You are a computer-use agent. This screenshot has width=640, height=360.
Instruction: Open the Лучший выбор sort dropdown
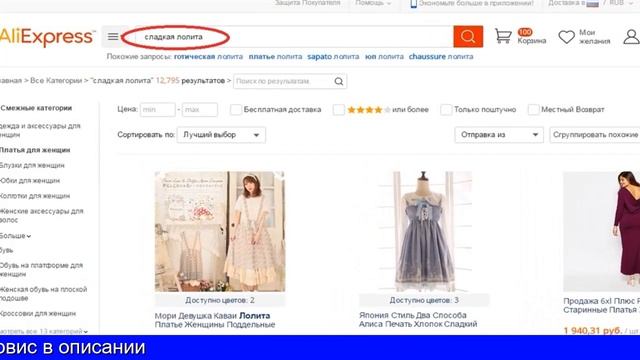click(x=221, y=135)
